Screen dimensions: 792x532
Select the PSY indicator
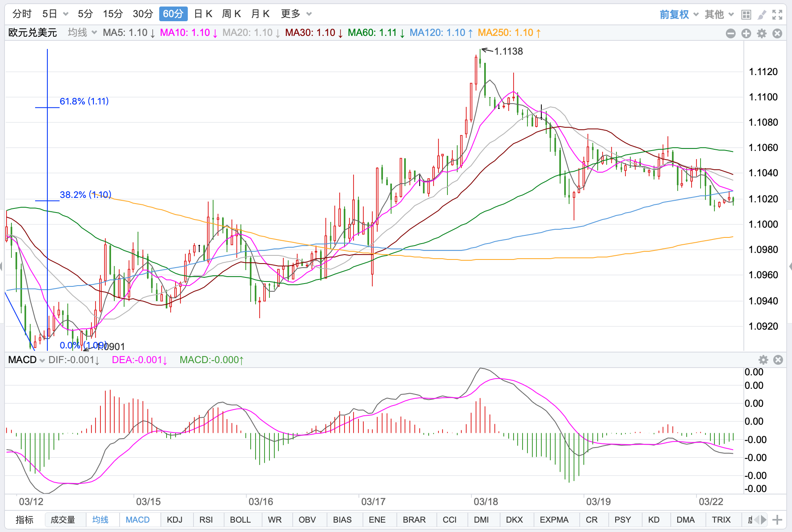623,520
